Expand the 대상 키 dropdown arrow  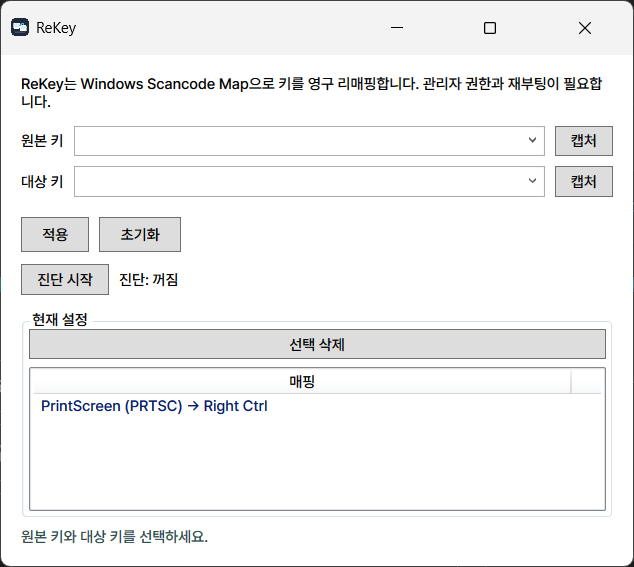[533, 181]
